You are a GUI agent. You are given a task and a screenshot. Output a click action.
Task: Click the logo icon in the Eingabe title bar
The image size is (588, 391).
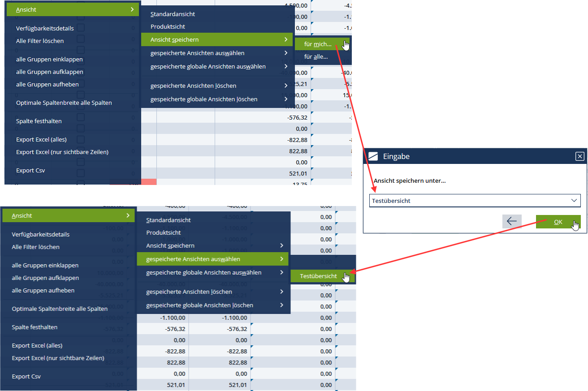point(373,156)
